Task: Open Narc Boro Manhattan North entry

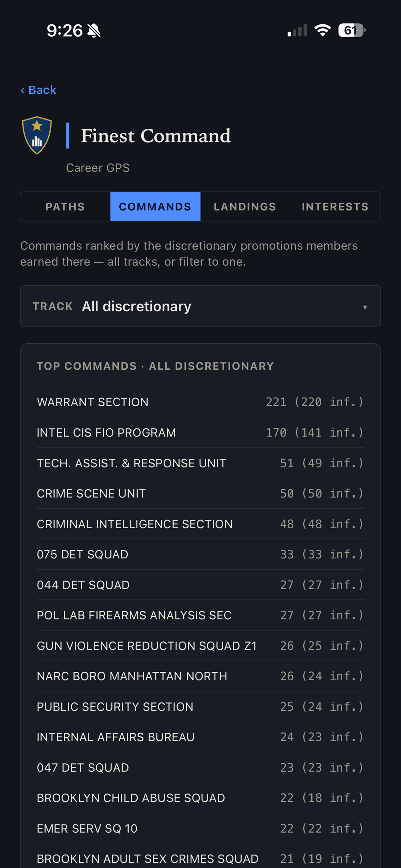Action: point(200,676)
